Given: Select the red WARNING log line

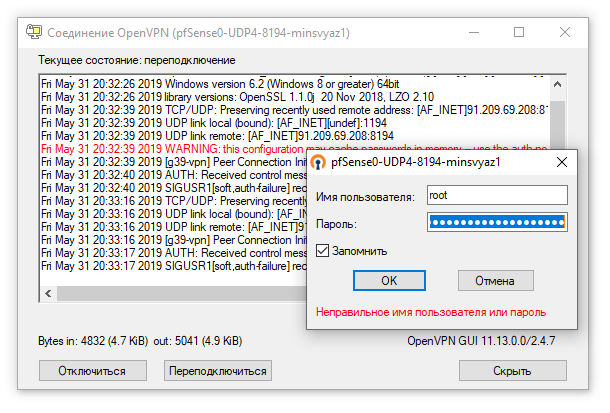Looking at the screenshot, I should [x=170, y=148].
